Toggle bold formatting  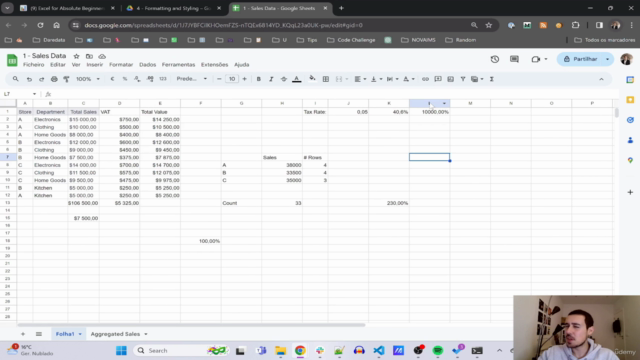pyautogui.click(x=258, y=79)
